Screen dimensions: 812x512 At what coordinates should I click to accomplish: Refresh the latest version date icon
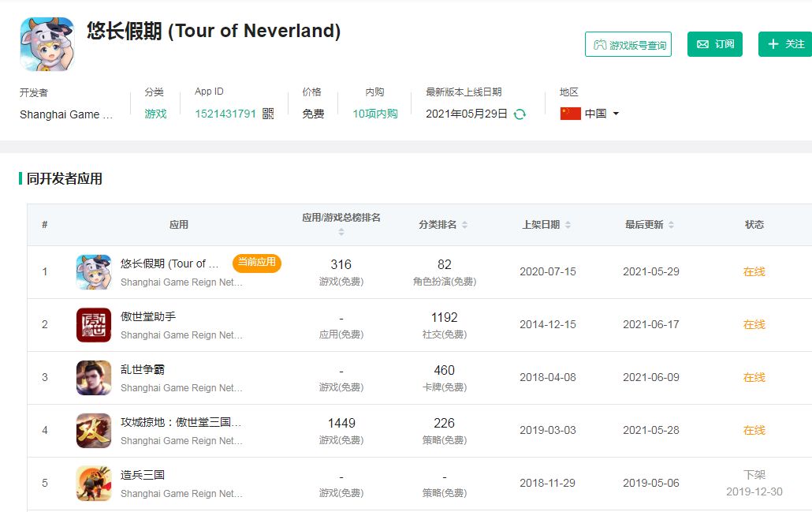(520, 114)
